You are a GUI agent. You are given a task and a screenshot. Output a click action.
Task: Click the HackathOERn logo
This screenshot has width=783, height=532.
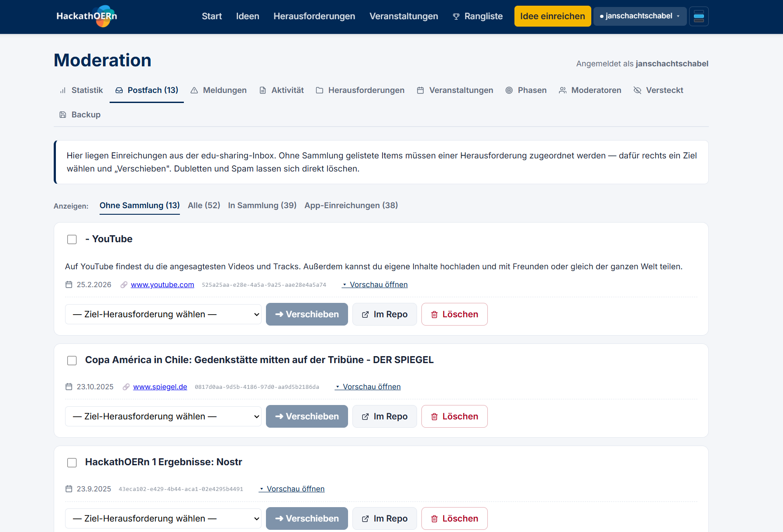tap(87, 16)
